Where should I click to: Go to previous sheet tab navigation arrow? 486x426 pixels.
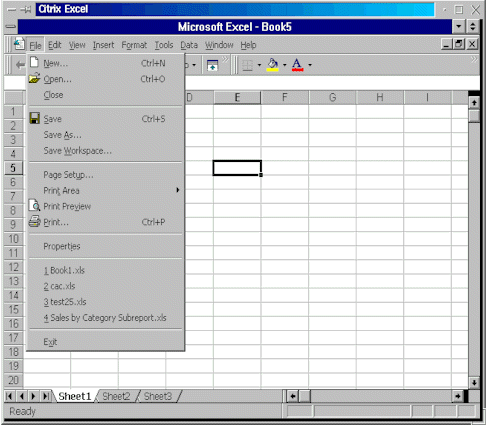click(x=21, y=396)
